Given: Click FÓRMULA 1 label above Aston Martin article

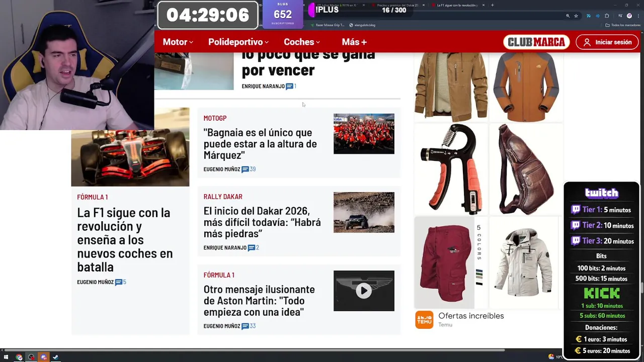Looking at the screenshot, I should (219, 275).
